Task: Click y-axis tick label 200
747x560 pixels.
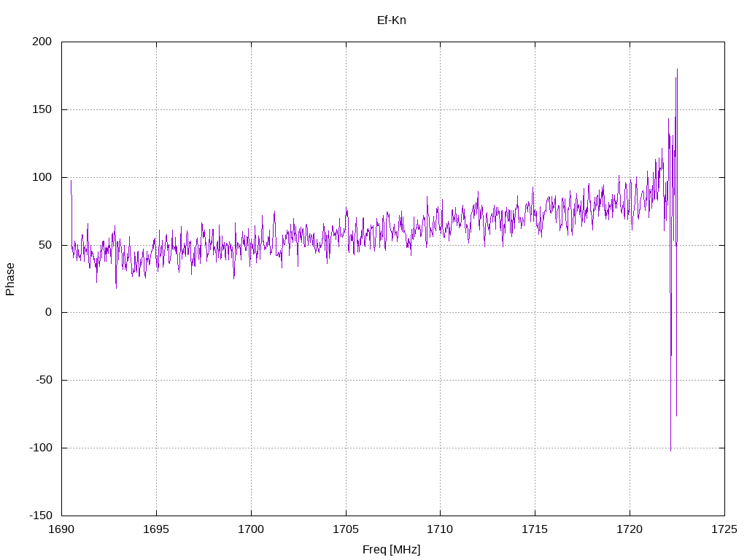Action: tap(42, 42)
